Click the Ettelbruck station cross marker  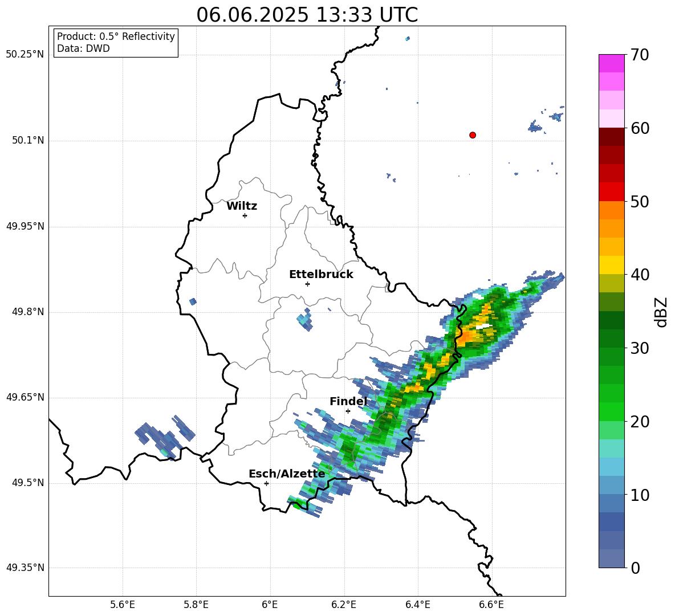(307, 284)
